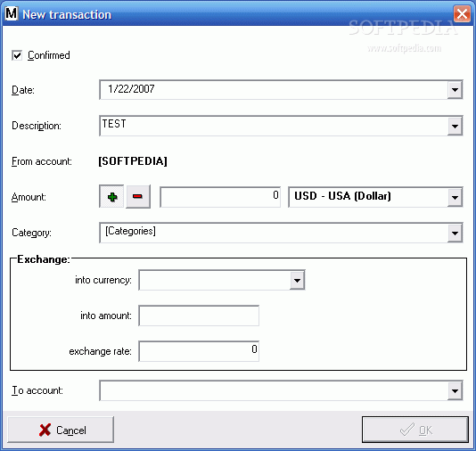This screenshot has width=476, height=451.
Task: Click the Cancel button
Action: coord(61,430)
